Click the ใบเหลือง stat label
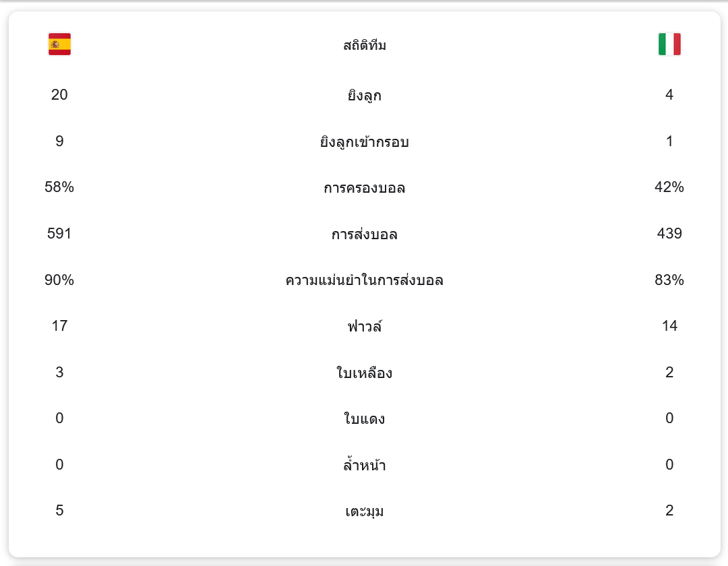The height and width of the screenshot is (566, 728). tap(365, 373)
